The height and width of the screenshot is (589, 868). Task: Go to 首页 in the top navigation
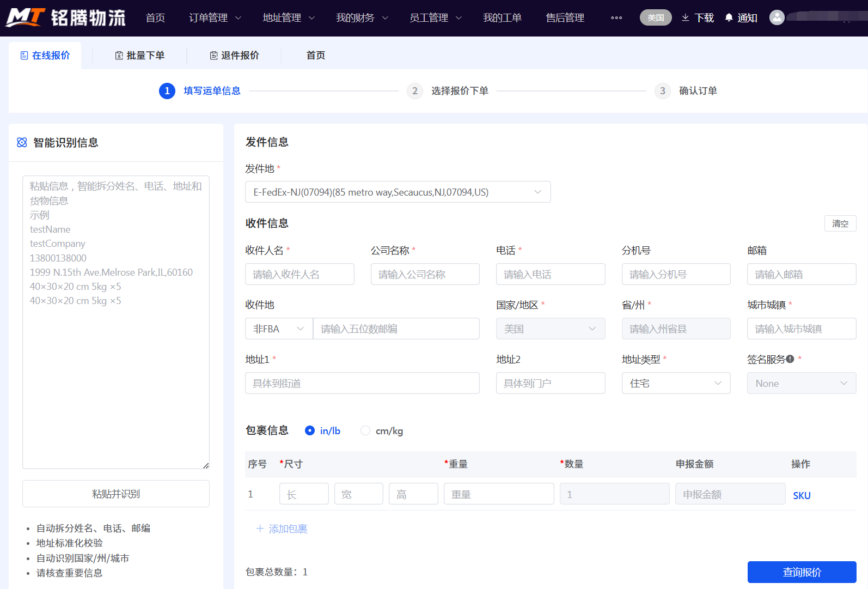[155, 18]
